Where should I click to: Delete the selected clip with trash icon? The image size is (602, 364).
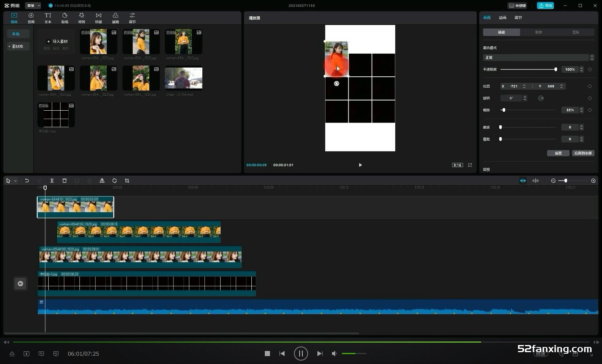pos(64,181)
